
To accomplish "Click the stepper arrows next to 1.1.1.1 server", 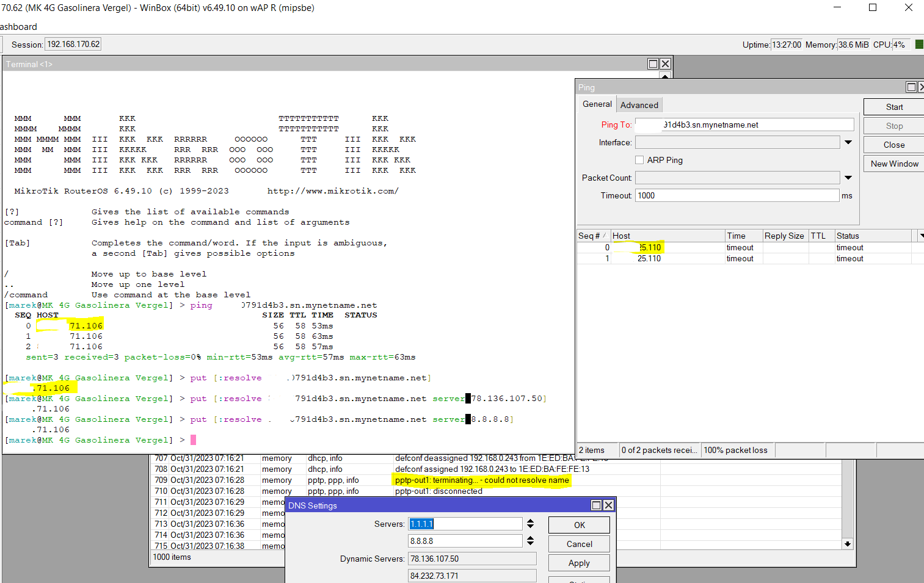I will point(530,524).
